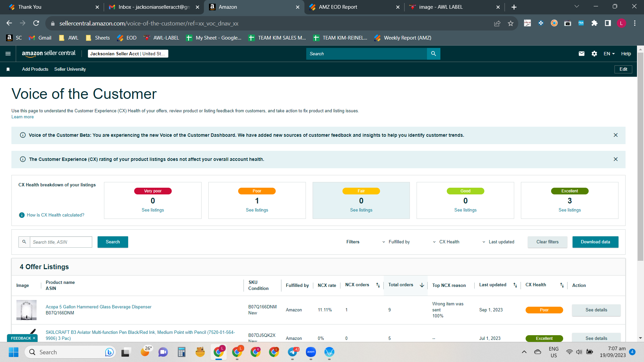This screenshot has height=362, width=644.
Task: Sort listings by NCX orders
Action: pos(378,285)
